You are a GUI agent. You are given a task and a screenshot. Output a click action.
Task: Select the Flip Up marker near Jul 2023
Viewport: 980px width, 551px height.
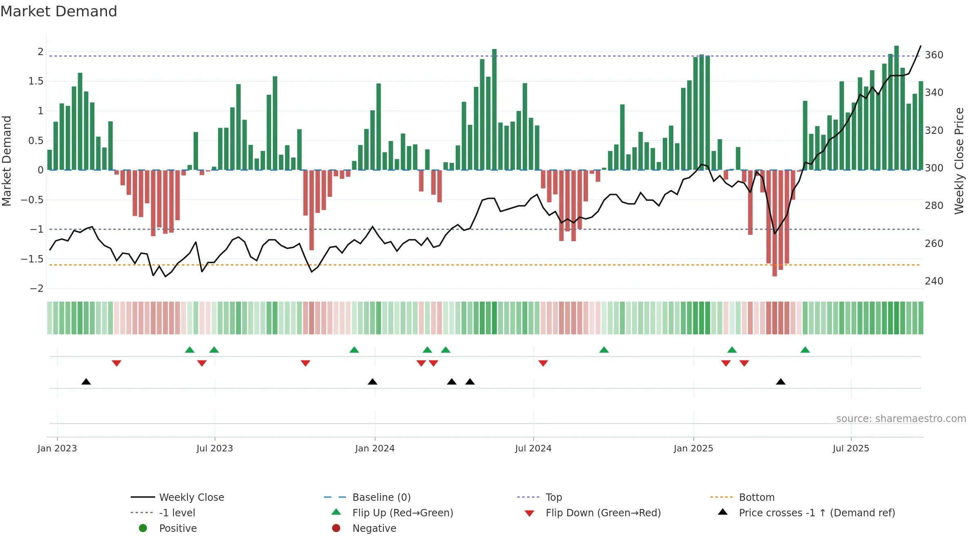[x=214, y=350]
